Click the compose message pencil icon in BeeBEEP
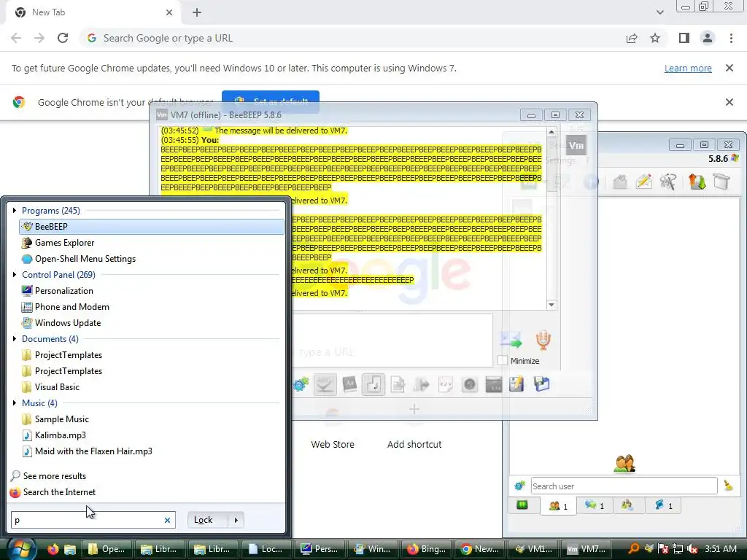Viewport: 747px width, 560px height. [643, 182]
